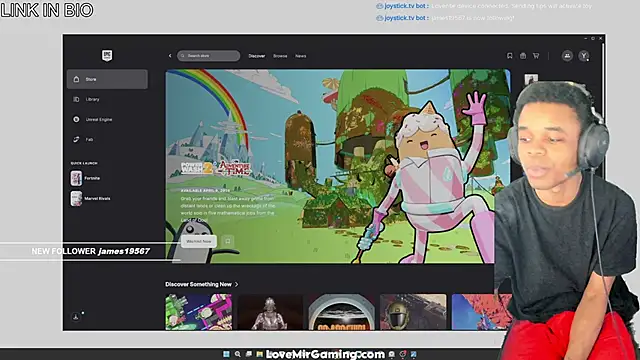Open the round porthole game thumbnail
This screenshot has width=640, height=360.
[342, 312]
